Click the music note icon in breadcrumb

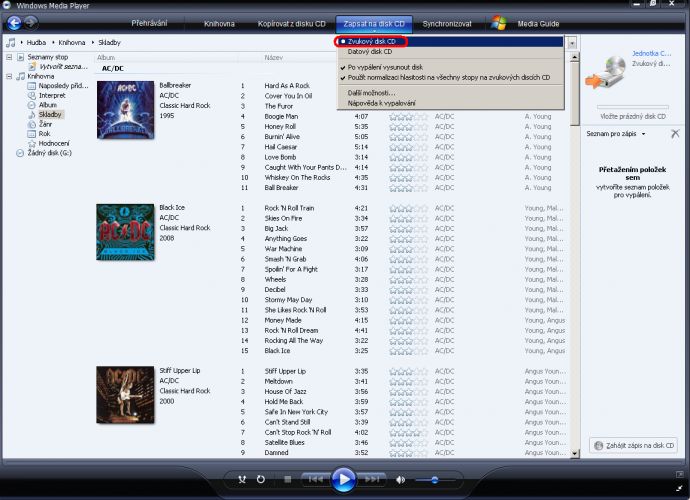coord(10,43)
